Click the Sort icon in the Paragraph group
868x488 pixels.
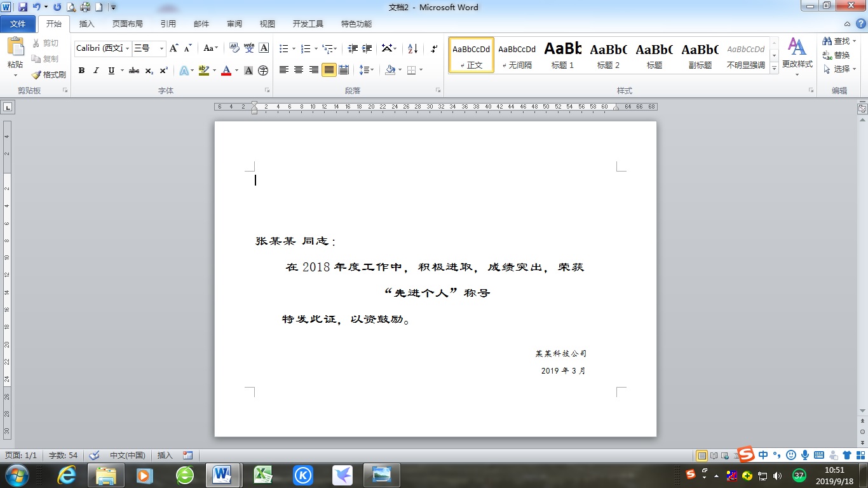pos(412,48)
